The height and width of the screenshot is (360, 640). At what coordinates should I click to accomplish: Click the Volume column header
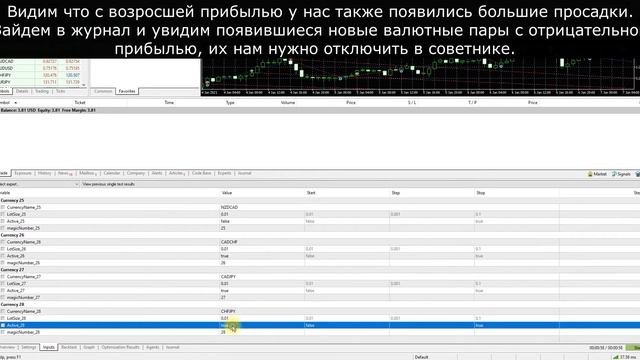click(x=288, y=102)
